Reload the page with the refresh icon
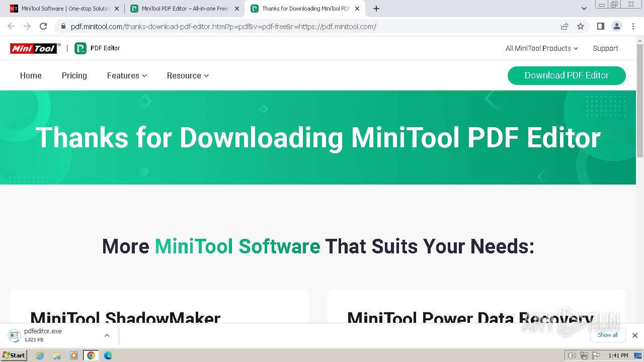This screenshot has height=362, width=644. [x=43, y=27]
